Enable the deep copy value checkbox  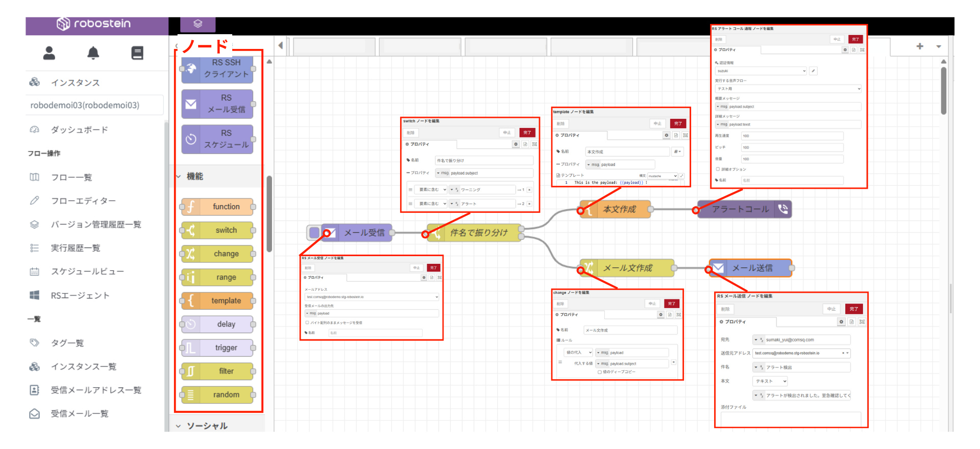click(600, 372)
